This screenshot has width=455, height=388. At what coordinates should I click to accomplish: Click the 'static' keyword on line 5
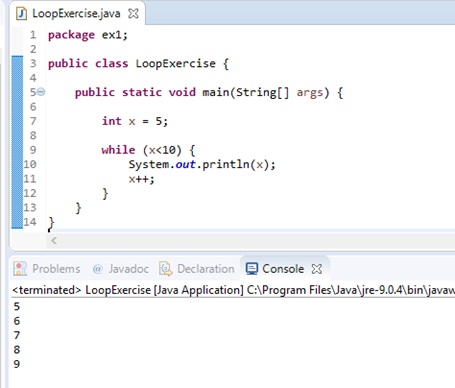click(x=142, y=92)
